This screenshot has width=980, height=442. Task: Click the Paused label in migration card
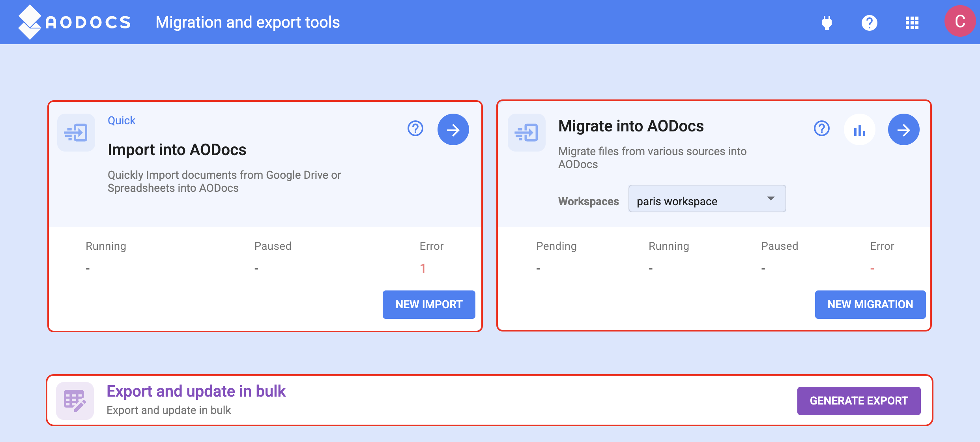tap(780, 246)
